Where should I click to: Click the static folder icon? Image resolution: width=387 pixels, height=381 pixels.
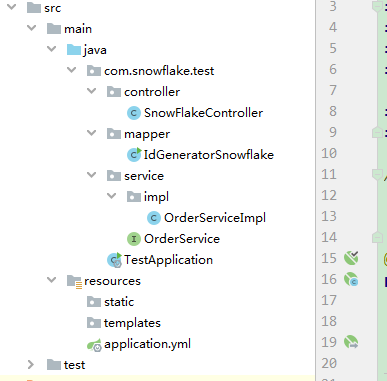(x=94, y=302)
